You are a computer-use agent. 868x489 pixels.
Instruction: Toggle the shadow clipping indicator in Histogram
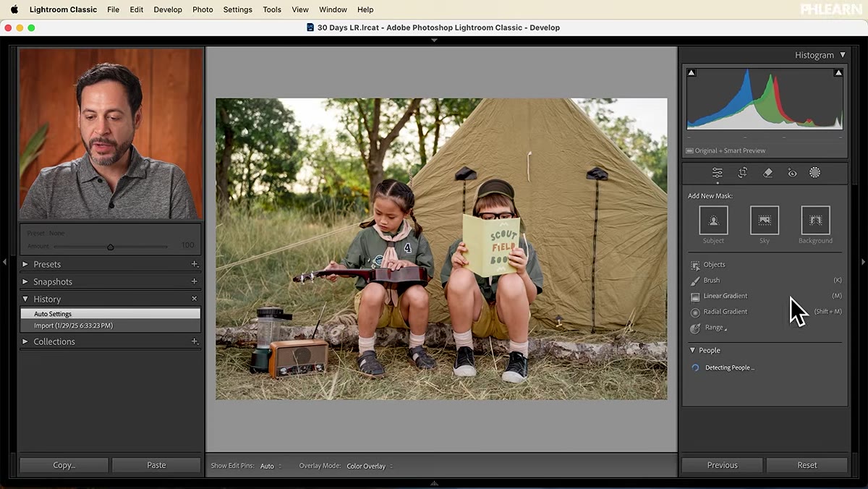click(x=692, y=72)
